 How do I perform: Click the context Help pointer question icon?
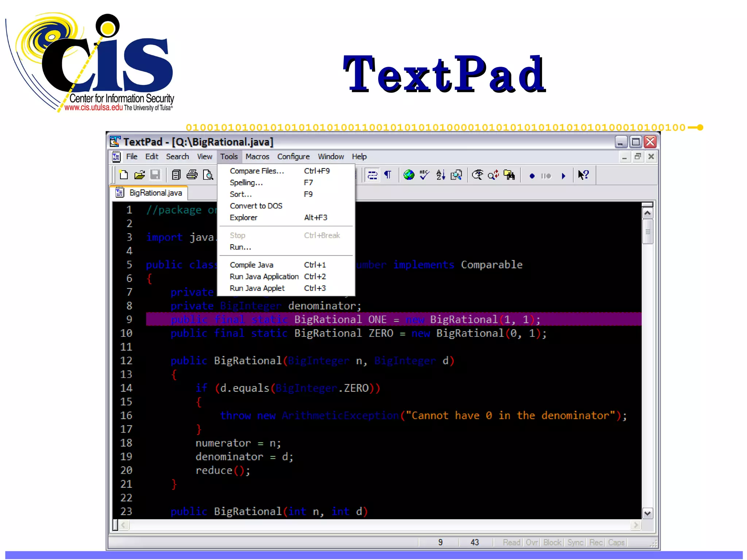[x=583, y=175]
